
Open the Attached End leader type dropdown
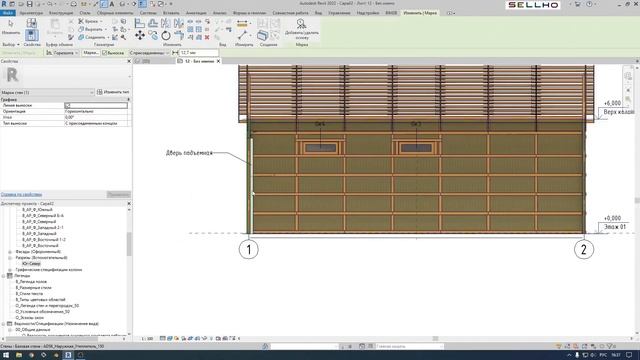[x=149, y=53]
